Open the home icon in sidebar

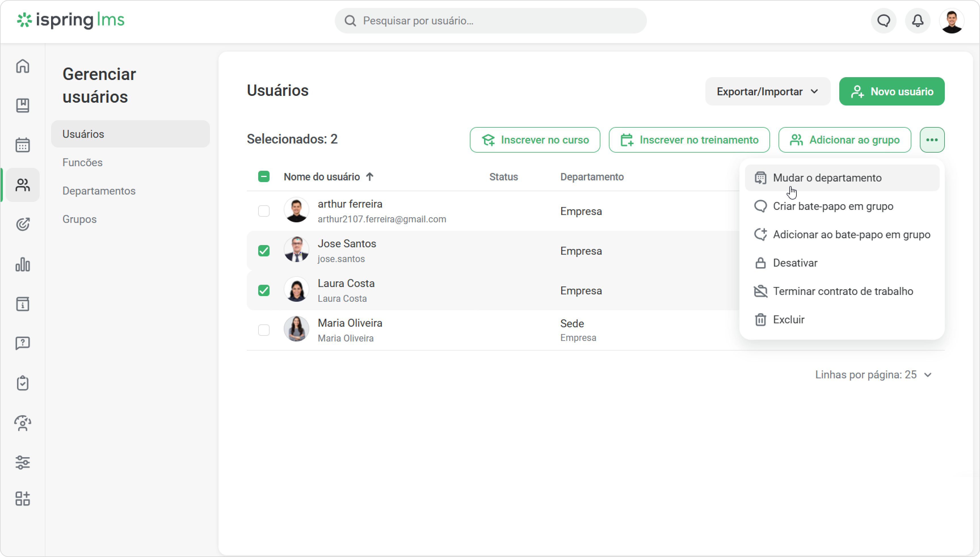23,66
